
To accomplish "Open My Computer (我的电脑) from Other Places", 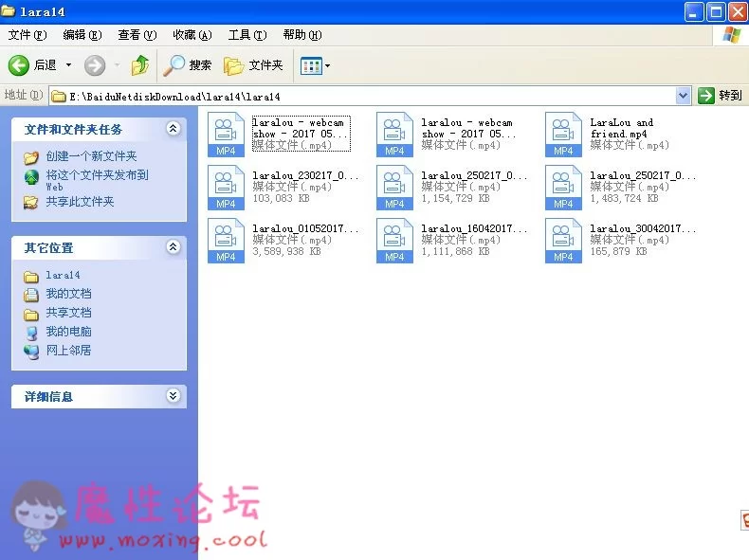I will (x=68, y=332).
